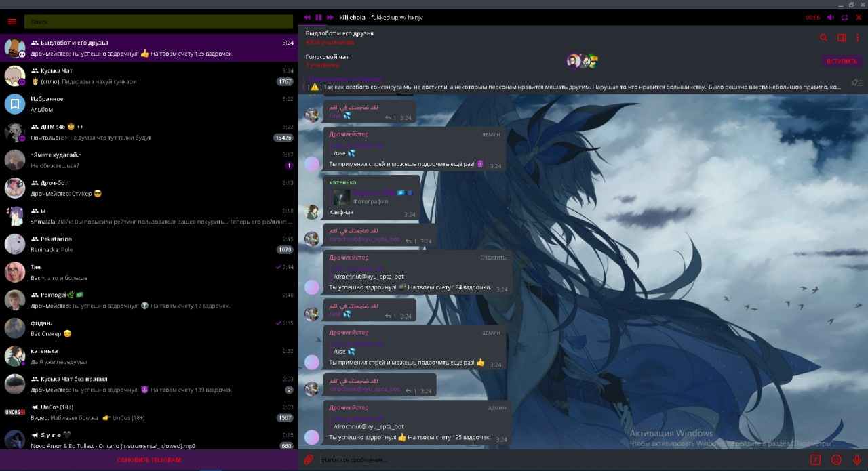Open the pinned messages list icon
This screenshot has width=868, height=471.
pos(856,83)
